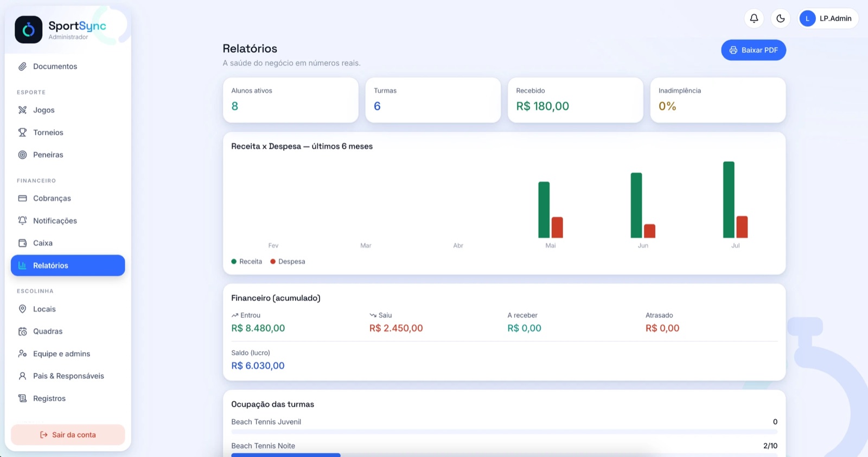Toggle dark mode with the moon icon

point(780,18)
